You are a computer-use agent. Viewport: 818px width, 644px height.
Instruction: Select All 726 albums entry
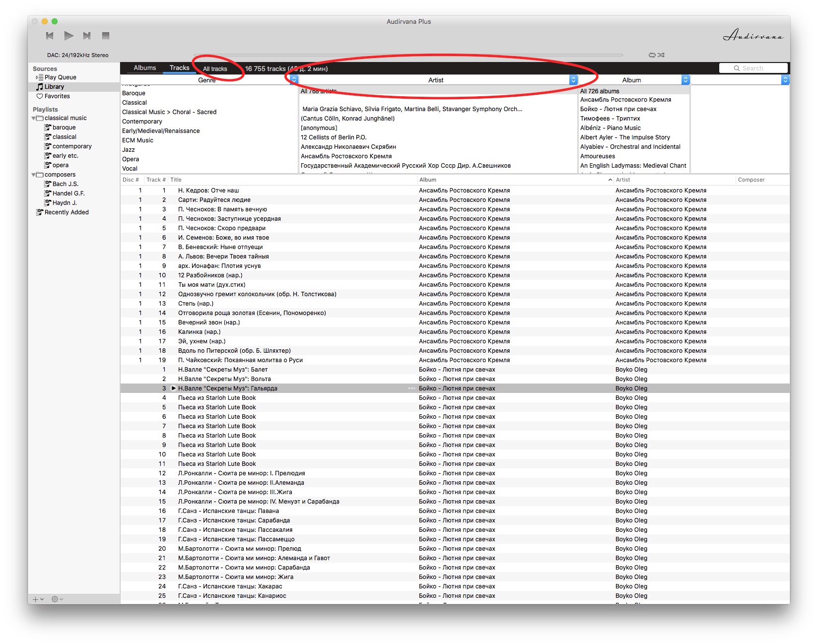pos(600,91)
